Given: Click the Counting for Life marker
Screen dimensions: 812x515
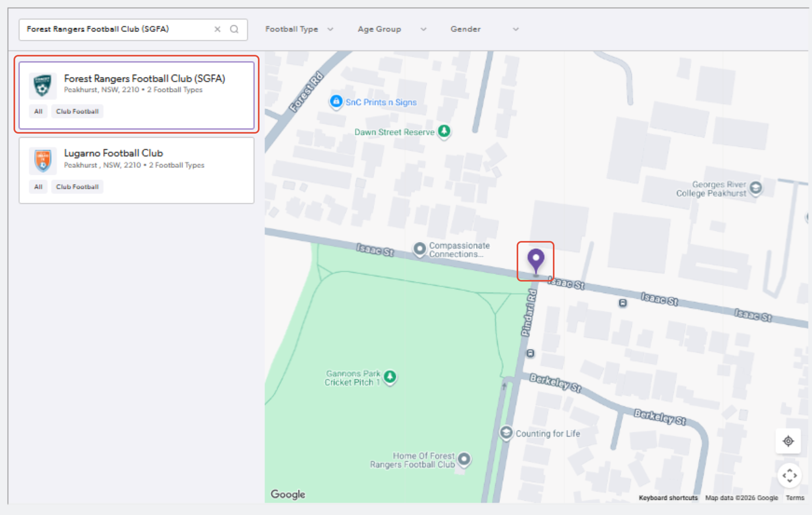Looking at the screenshot, I should tap(506, 432).
